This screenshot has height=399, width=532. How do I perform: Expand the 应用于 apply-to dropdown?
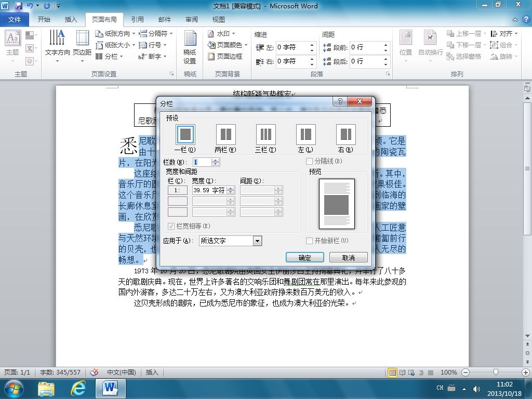pos(258,241)
